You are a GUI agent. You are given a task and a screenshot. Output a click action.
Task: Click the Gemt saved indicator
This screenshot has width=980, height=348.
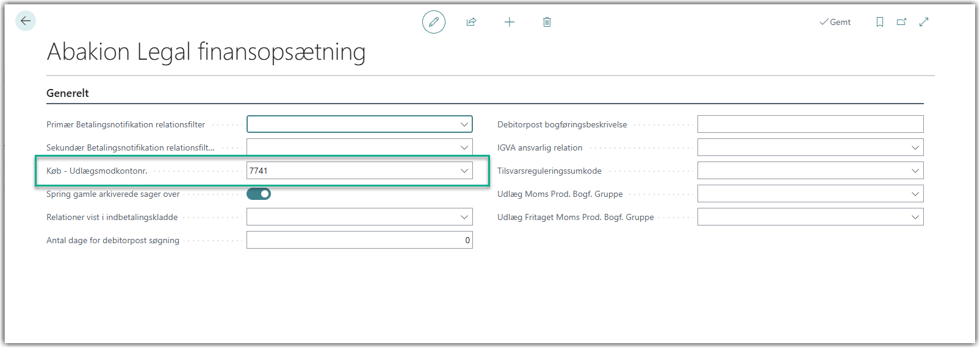click(x=835, y=22)
